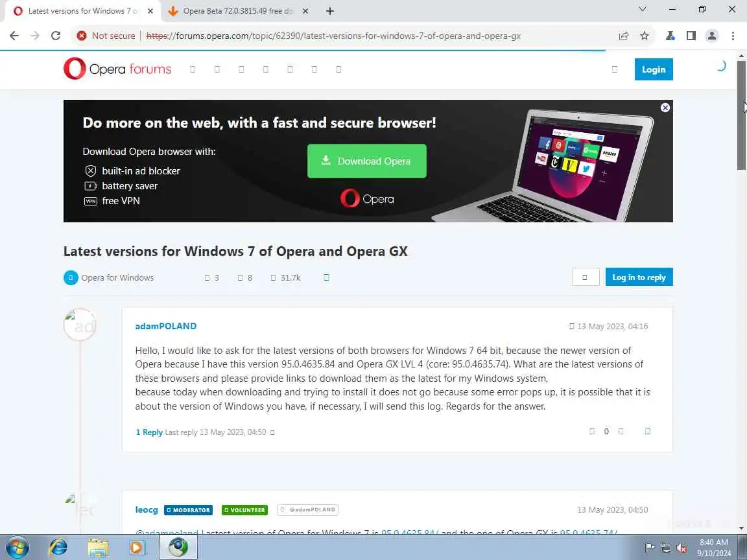Go back to the previous page
This screenshot has width=747, height=560.
tap(14, 36)
